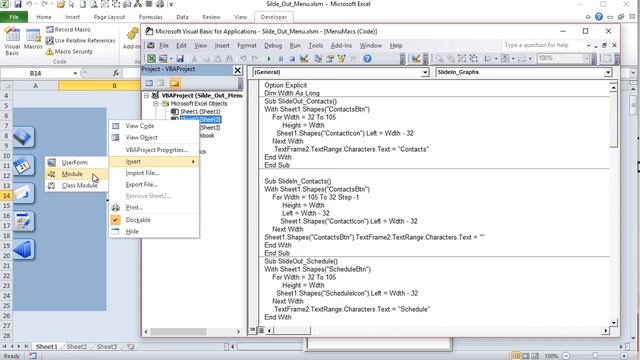Viewport: 640px width, 360px height.
Task: Open VBAProject Properties from context menu
Action: click(154, 150)
